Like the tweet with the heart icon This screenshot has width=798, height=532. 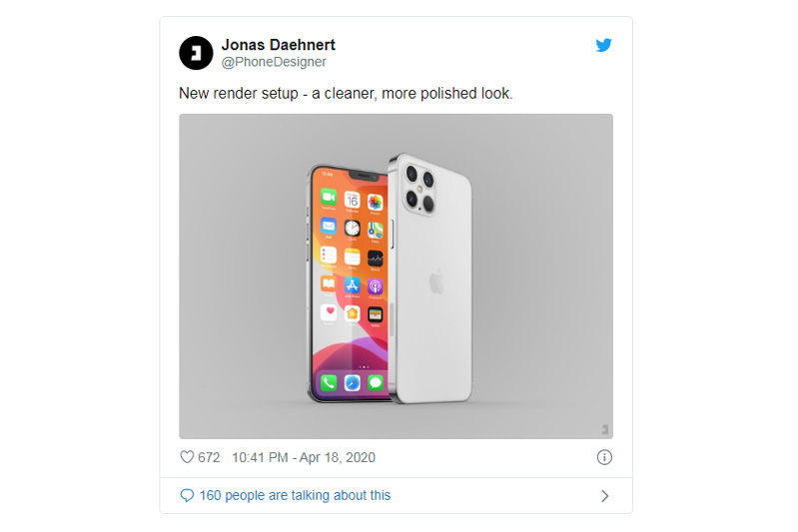point(186,457)
